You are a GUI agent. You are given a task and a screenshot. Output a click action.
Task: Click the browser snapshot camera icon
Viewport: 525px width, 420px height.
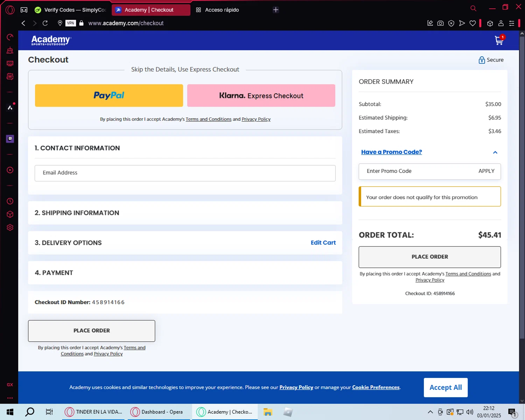click(441, 23)
